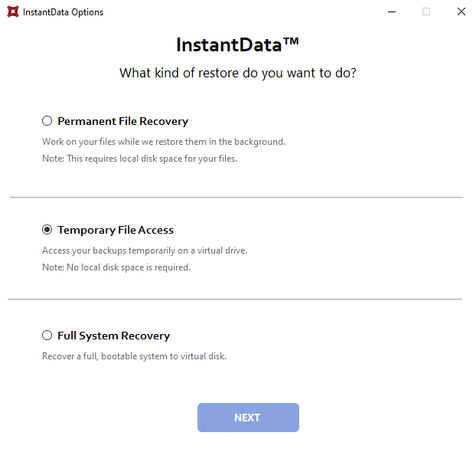Click the disabled maximize window button
Screen dimensions: 476x452
click(426, 11)
